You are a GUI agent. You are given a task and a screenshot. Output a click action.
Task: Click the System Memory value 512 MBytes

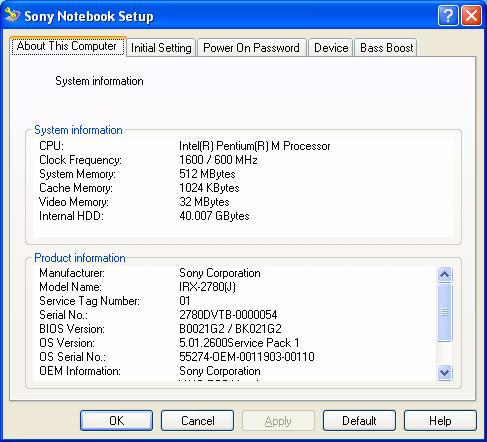(207, 174)
